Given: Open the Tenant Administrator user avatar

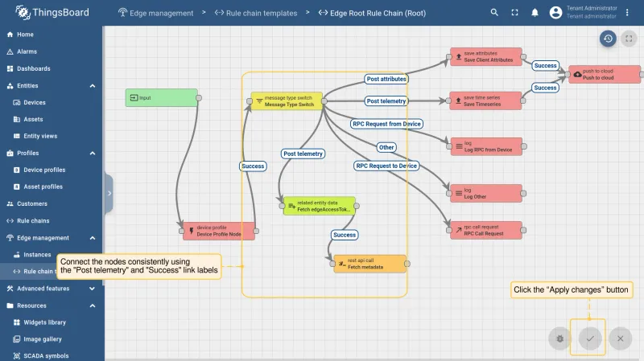Looking at the screenshot, I should click(555, 13).
